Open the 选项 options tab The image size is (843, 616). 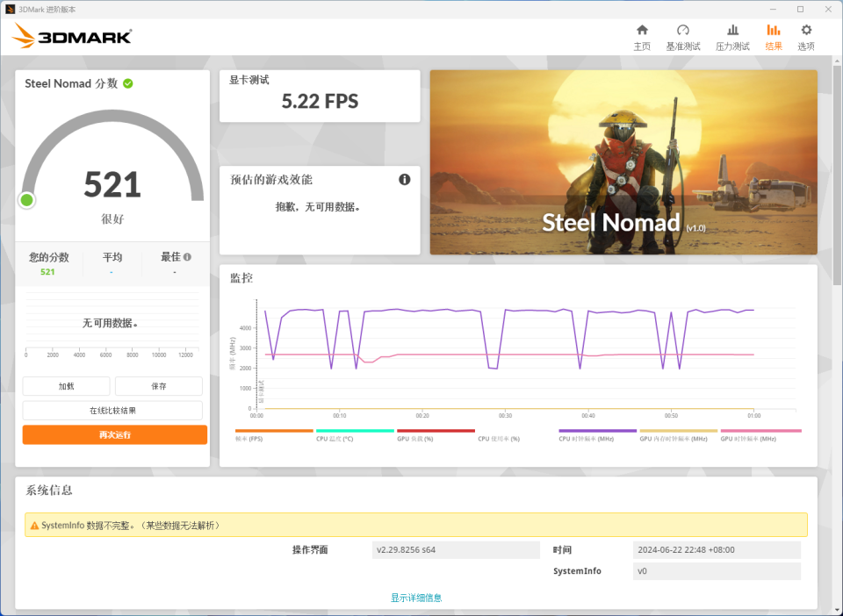pos(806,38)
